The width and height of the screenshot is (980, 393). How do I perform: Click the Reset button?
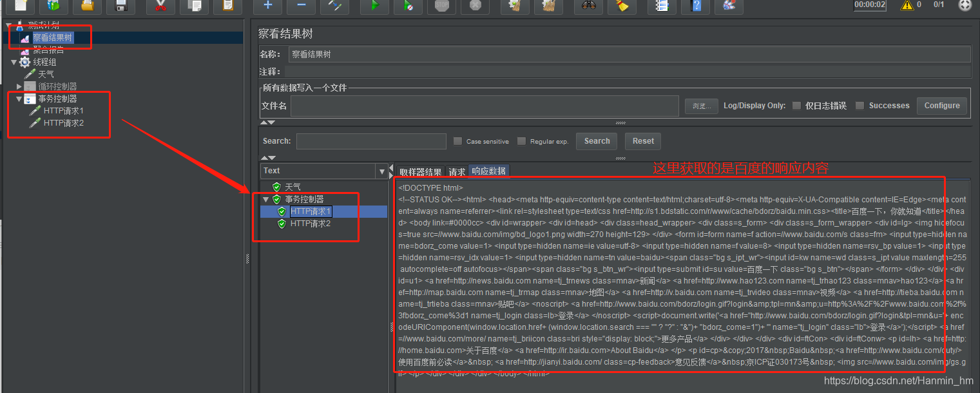pos(643,141)
